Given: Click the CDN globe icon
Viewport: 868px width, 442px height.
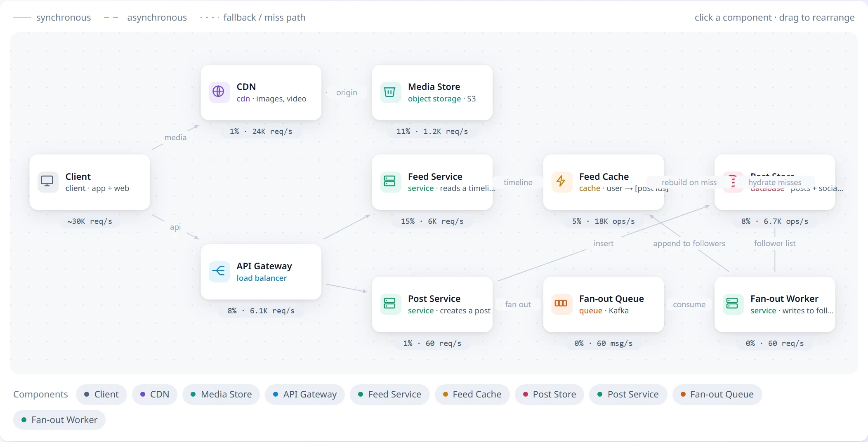Looking at the screenshot, I should [x=219, y=92].
